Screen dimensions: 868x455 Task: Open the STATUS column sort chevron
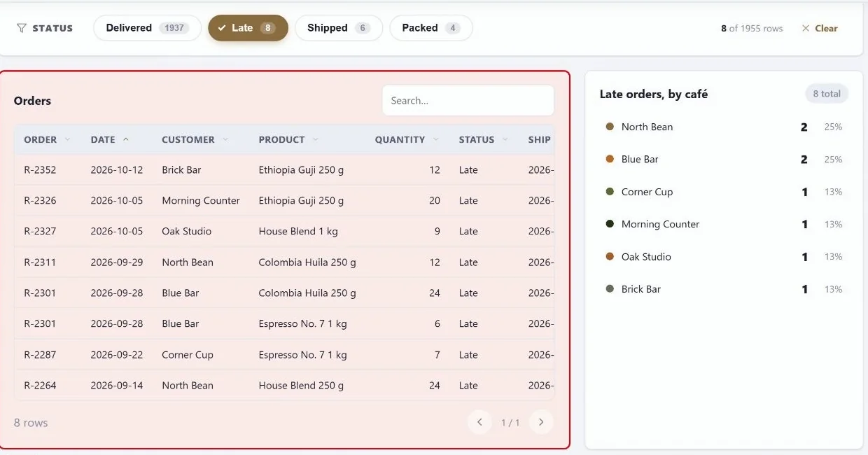[x=505, y=139]
